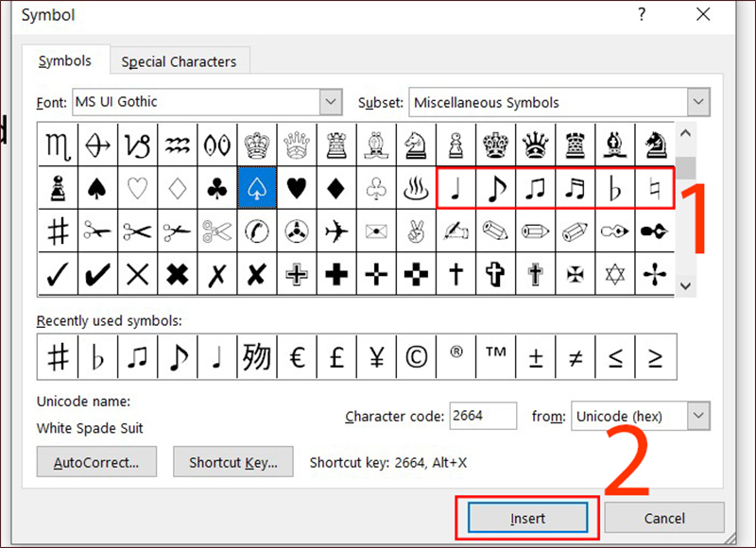Select the white chess king symbol

pyautogui.click(x=257, y=146)
